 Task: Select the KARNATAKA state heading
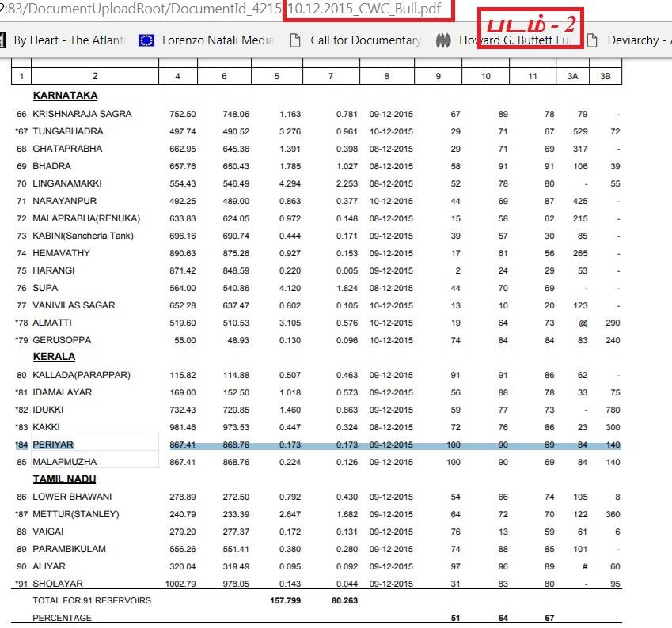(65, 96)
